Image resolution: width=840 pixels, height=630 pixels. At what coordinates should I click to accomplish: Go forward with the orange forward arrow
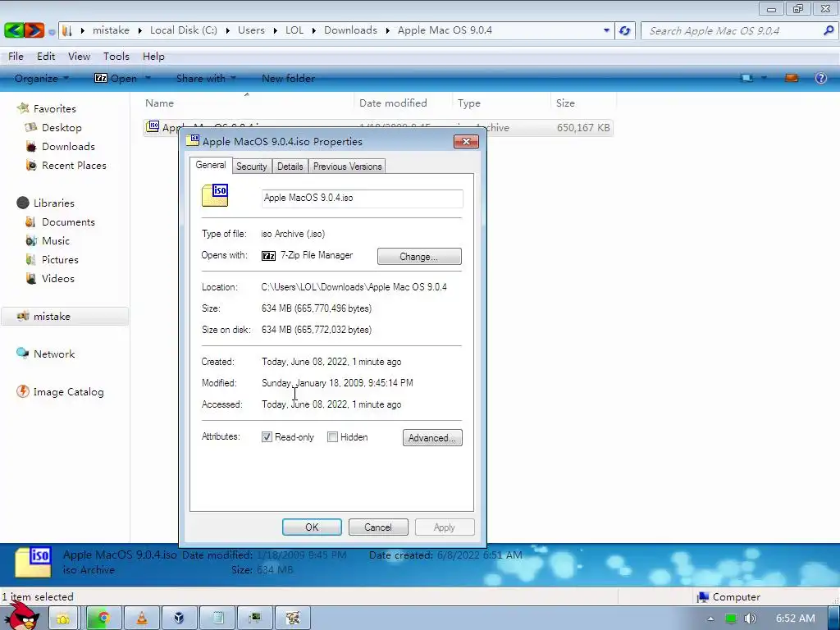point(34,30)
